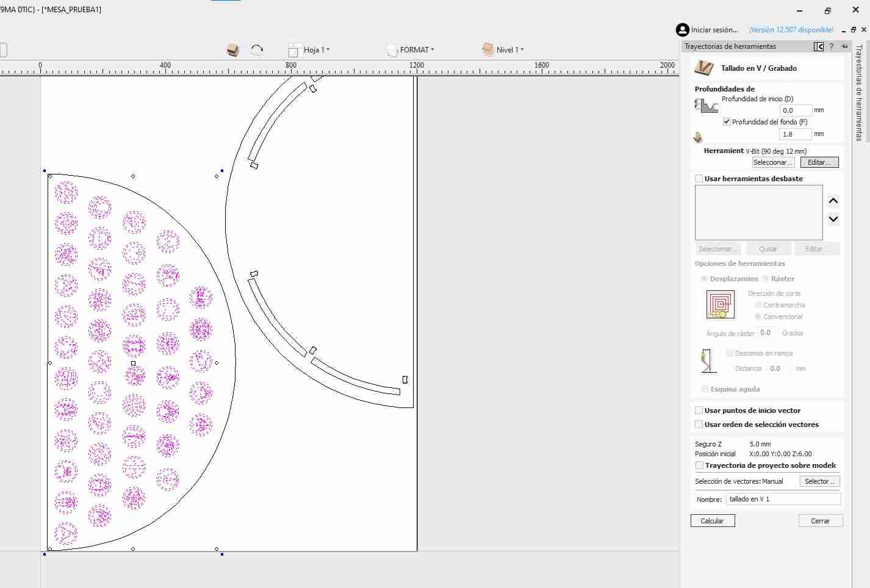The height and width of the screenshot is (588, 870).
Task: Uncheck Profundidad del fondo (F)
Action: click(x=727, y=122)
